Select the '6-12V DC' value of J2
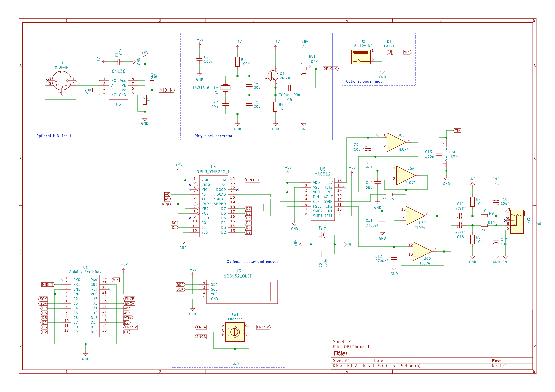555x392 pixels. point(363,46)
